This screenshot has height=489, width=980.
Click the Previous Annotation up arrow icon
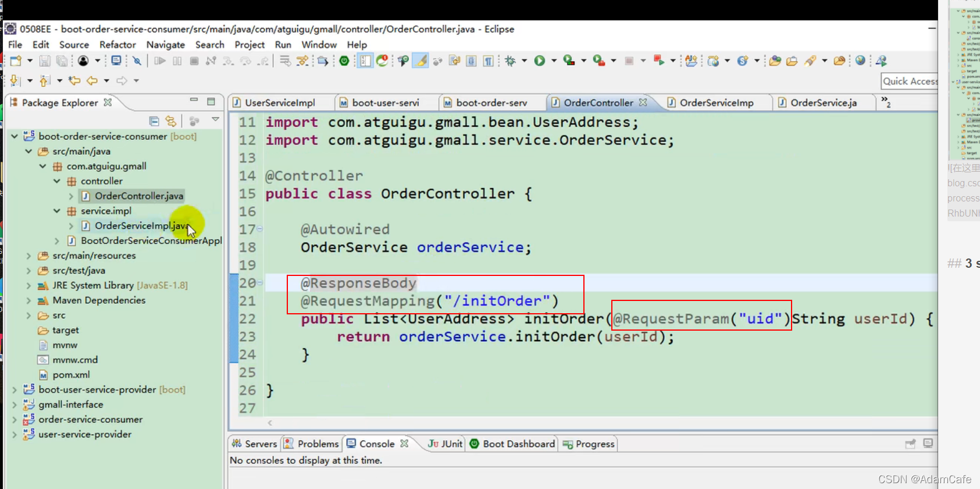point(44,80)
